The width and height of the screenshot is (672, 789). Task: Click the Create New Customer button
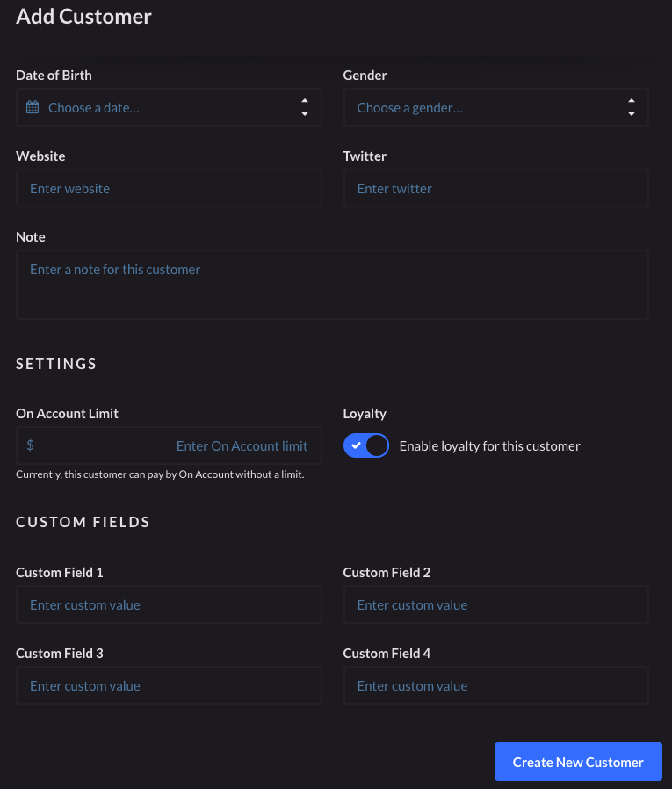pyautogui.click(x=578, y=762)
